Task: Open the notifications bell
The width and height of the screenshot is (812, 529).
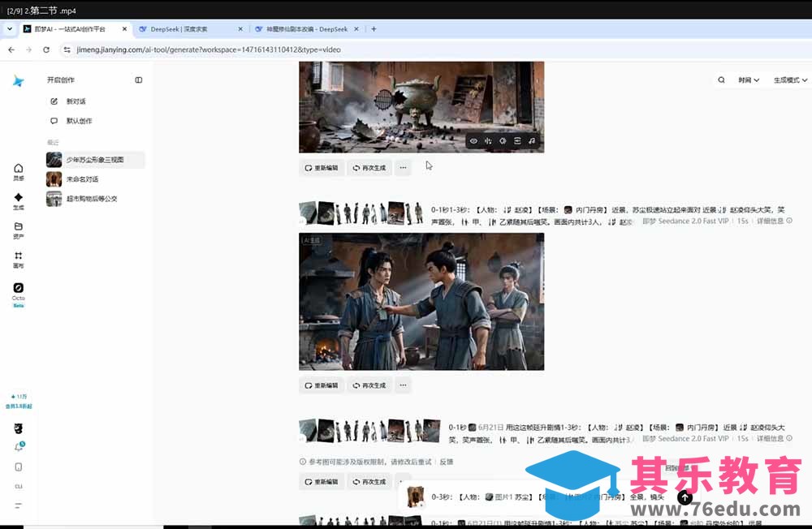Action: click(19, 447)
